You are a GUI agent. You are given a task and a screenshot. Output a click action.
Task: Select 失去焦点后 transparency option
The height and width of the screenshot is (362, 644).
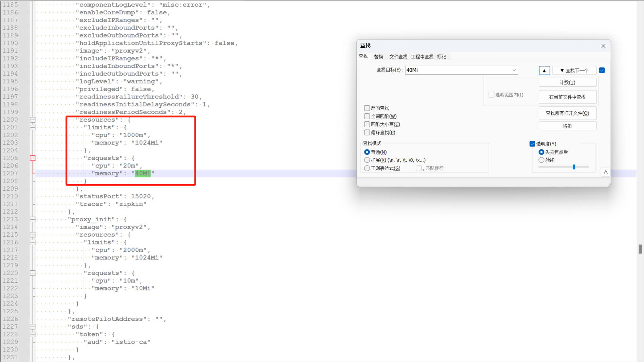[x=541, y=152]
